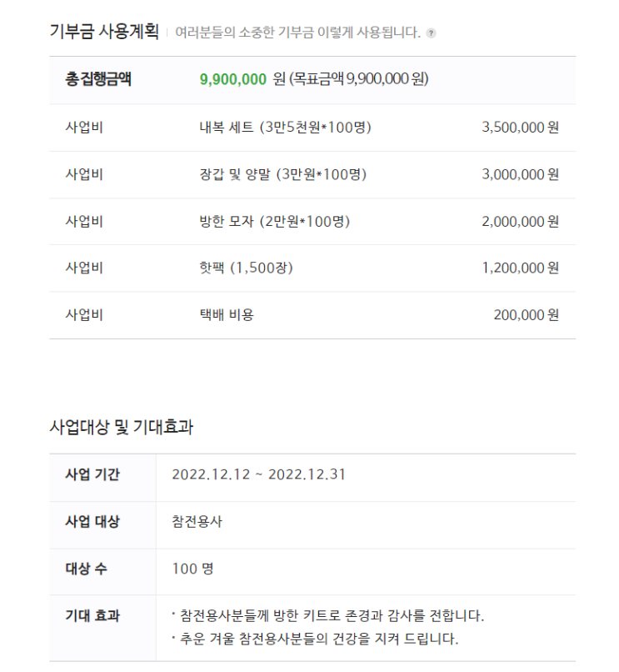
Task: Select the 핫팩 (1,500장) expense row
Action: (312, 268)
